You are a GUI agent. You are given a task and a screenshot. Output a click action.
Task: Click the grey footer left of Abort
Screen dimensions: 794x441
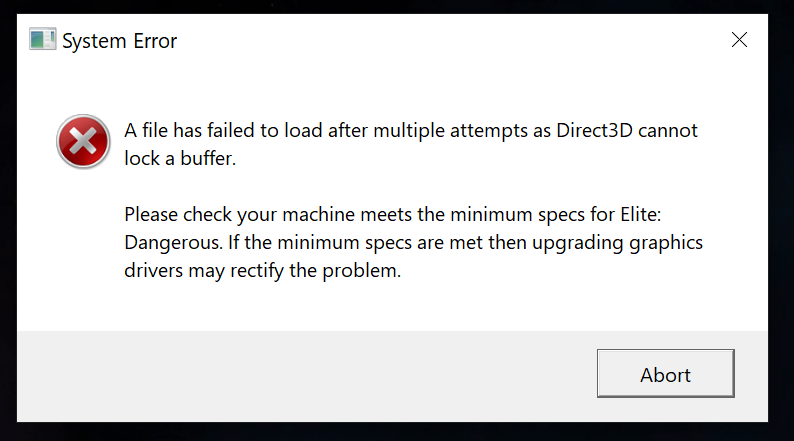(x=300, y=374)
